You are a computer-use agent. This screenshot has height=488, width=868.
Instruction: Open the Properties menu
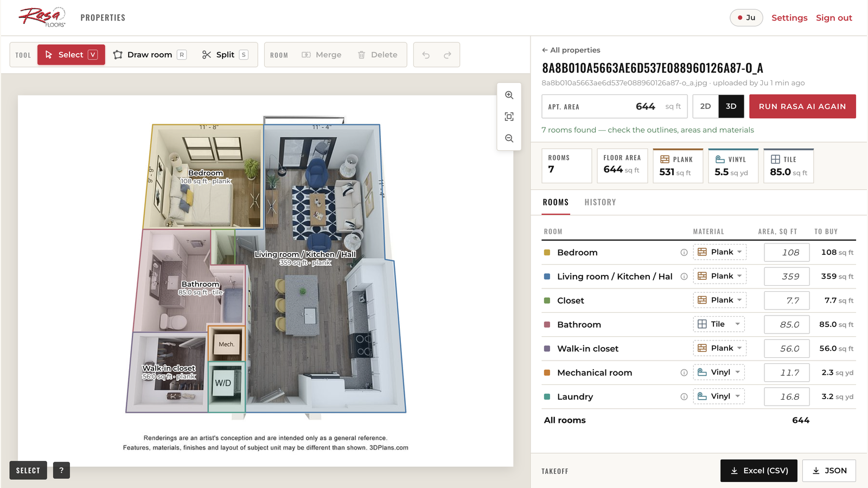tap(103, 18)
